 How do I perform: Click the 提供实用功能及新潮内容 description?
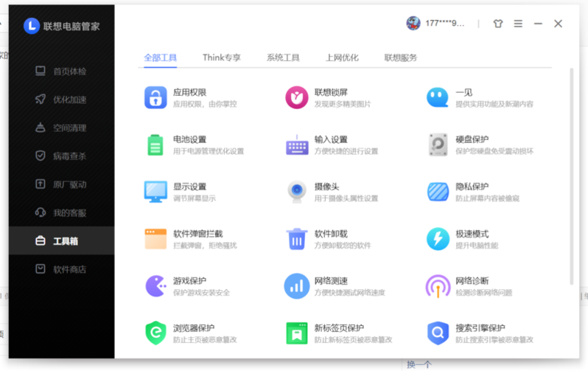(494, 104)
